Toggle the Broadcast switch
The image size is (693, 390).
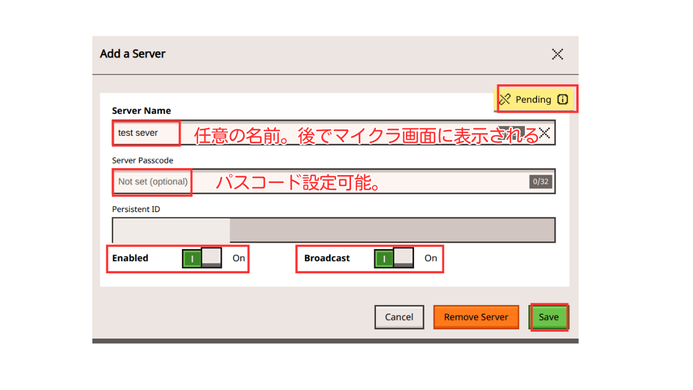[x=394, y=258]
